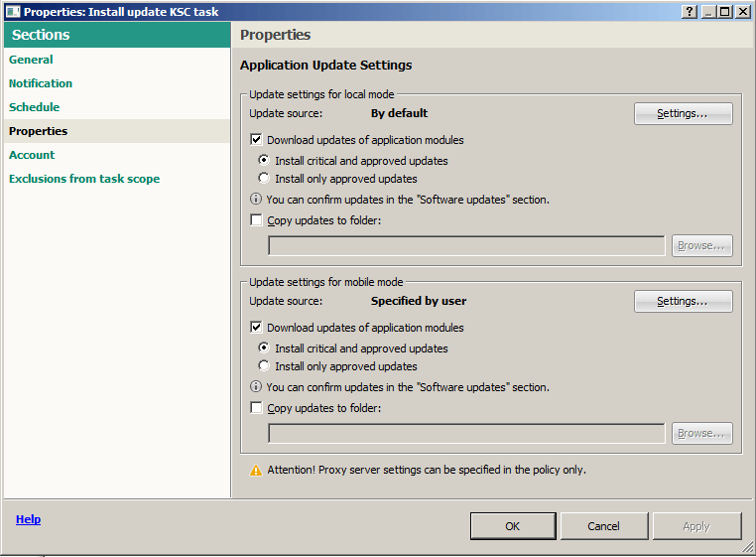The width and height of the screenshot is (756, 557).
Task: Click the resize grip at window corner
Action: pos(747,547)
